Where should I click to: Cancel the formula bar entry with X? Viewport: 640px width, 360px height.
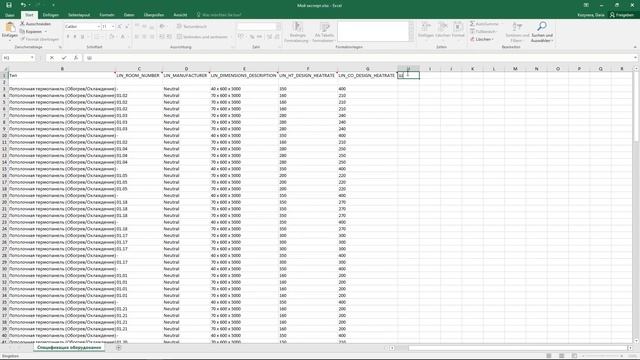coord(52,58)
